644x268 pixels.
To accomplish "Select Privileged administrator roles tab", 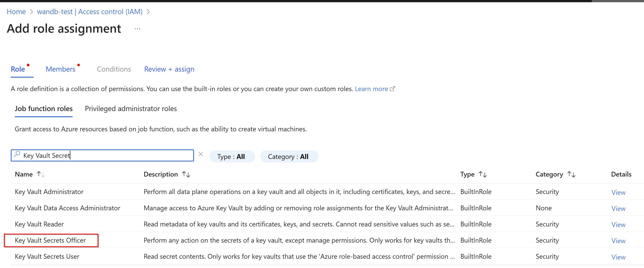I will (131, 109).
